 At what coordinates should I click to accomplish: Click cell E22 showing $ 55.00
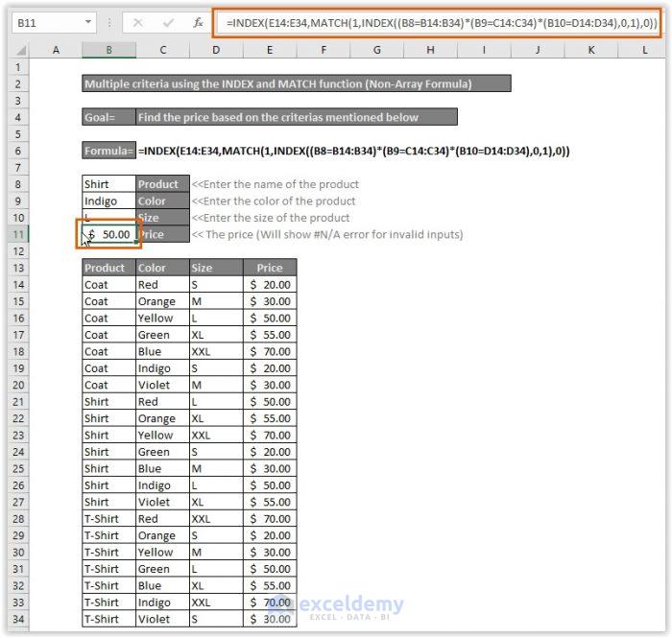point(270,418)
